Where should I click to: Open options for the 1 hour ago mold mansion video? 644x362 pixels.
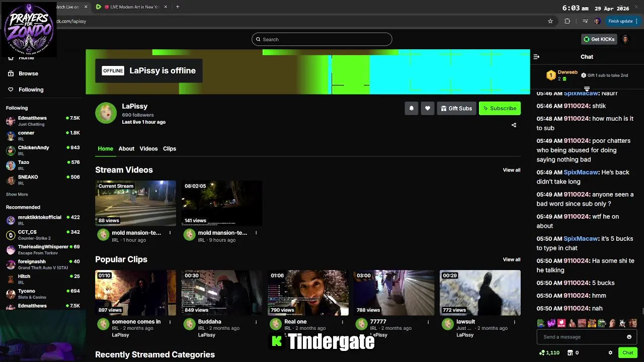tap(170, 233)
